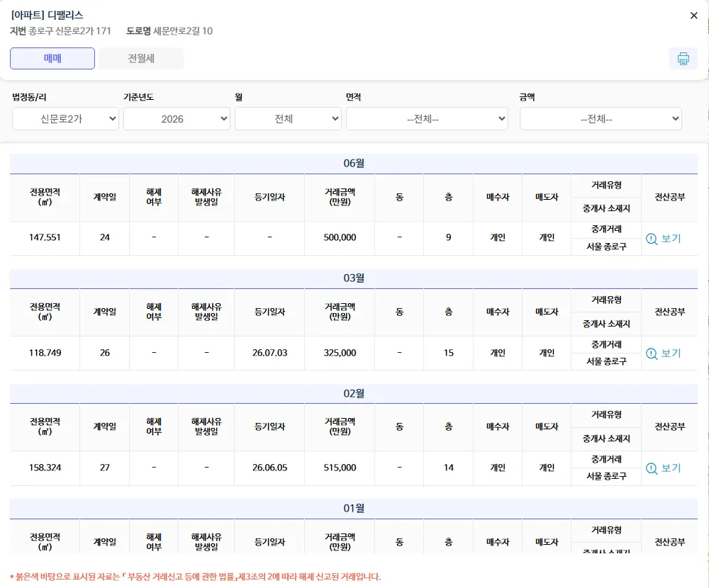This screenshot has width=709, height=588.
Task: Click registration date 26.06.05
Action: (269, 468)
